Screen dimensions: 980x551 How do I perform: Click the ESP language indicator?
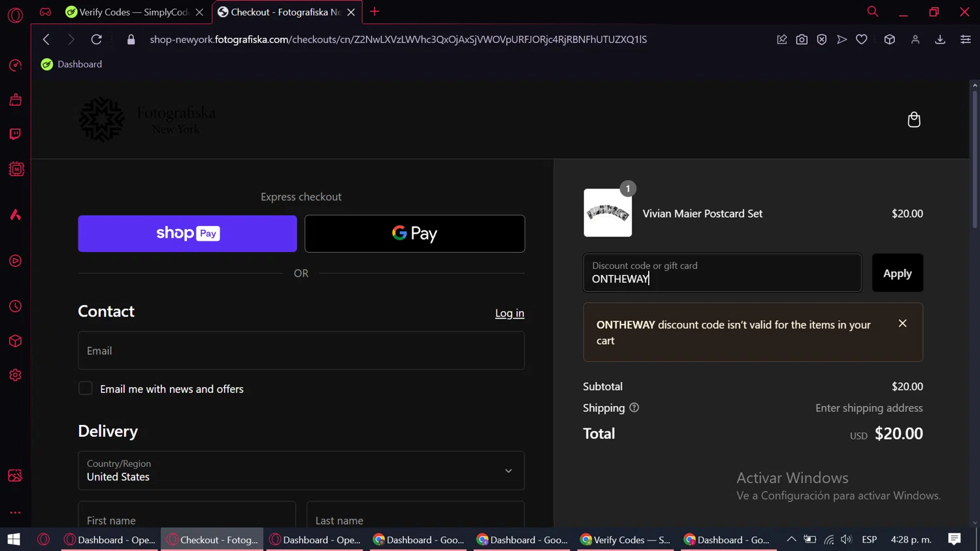[869, 539]
